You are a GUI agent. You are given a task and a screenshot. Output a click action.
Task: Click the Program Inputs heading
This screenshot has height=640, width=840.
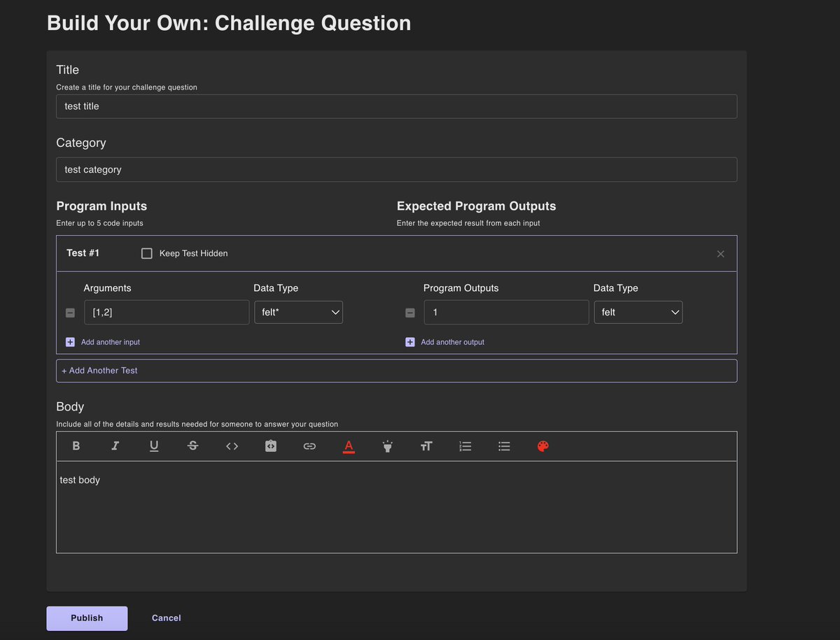point(101,206)
